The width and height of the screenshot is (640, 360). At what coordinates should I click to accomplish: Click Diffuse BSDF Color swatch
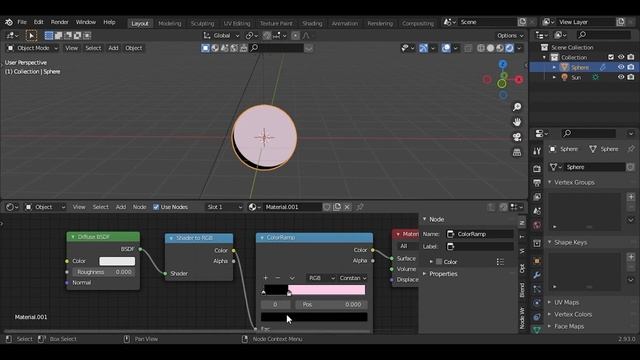[x=117, y=261]
